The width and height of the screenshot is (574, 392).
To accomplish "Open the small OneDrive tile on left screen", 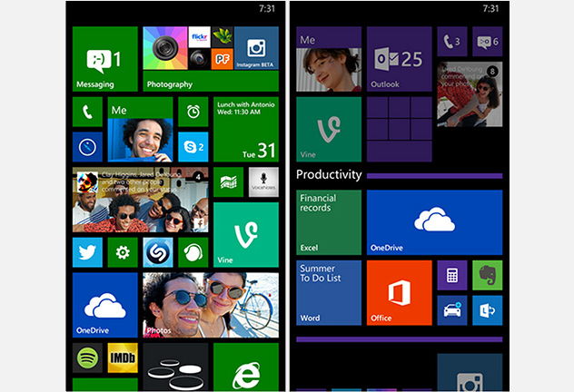I will [105, 305].
